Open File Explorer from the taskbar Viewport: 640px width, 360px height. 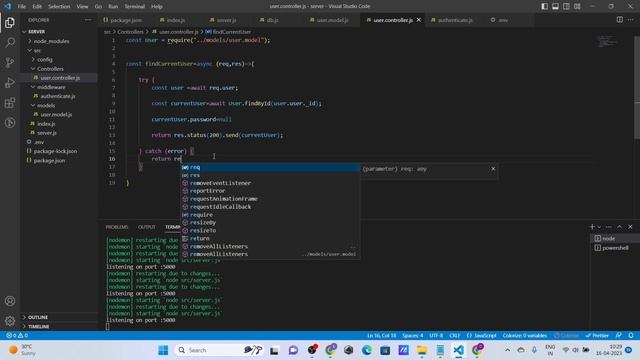pyautogui.click(x=422, y=350)
